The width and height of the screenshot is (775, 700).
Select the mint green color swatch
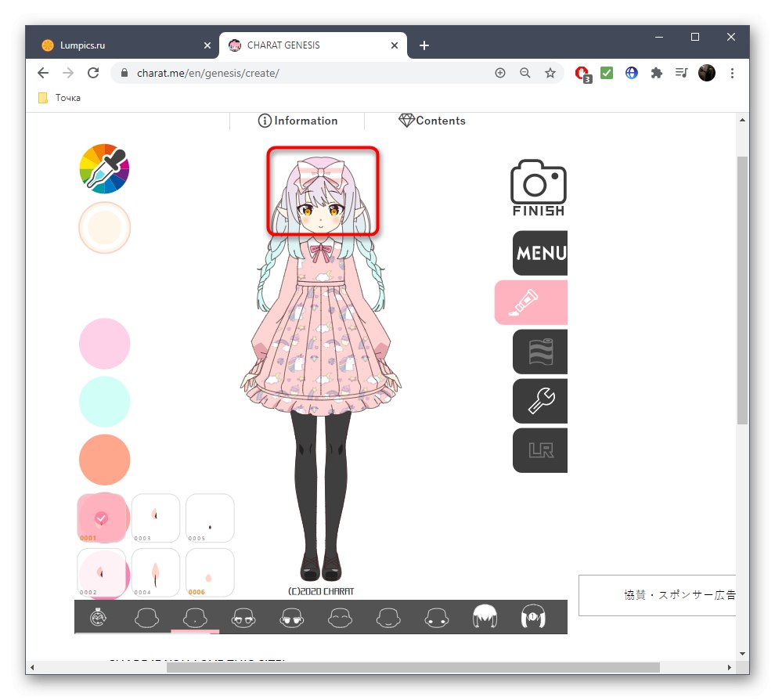[x=104, y=402]
